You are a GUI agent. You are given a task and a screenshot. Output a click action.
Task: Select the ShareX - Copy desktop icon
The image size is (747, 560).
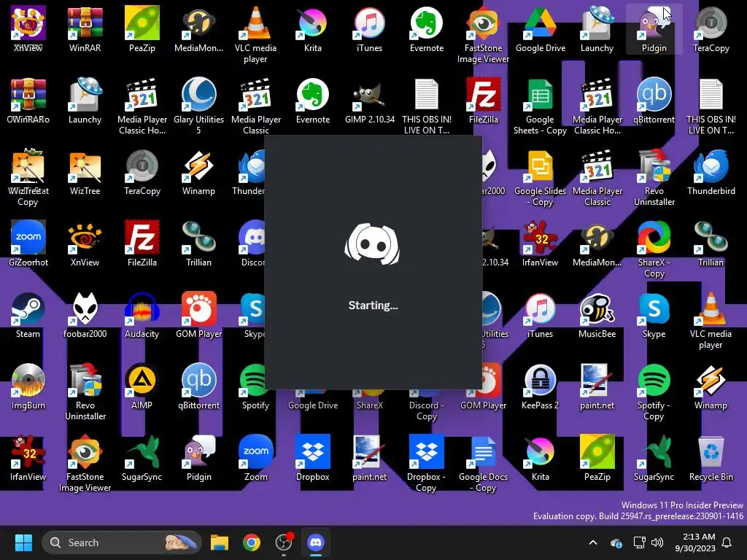654,249
